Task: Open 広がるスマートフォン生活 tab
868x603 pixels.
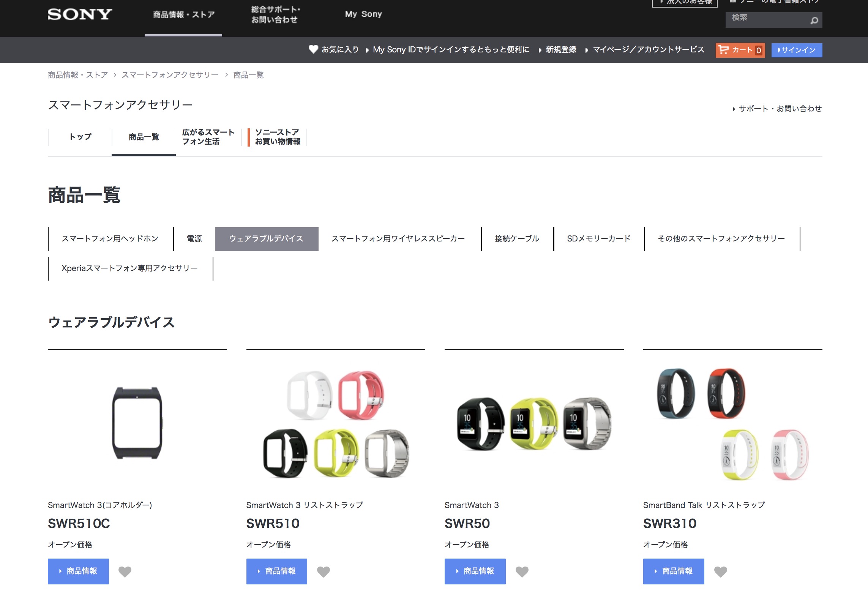Action: [x=208, y=137]
